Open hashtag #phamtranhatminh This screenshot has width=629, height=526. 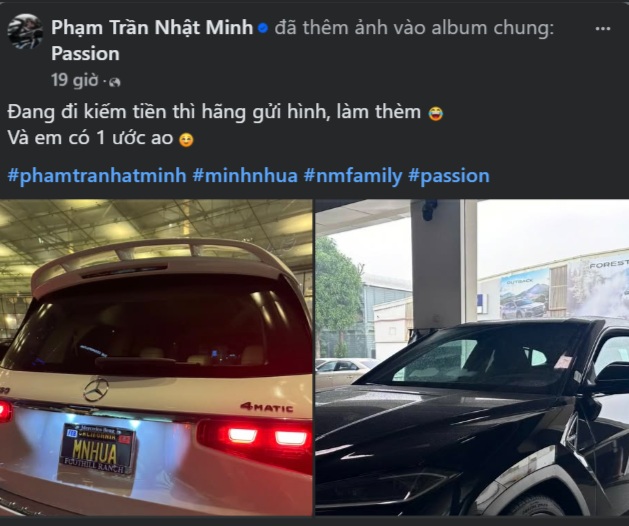[x=97, y=176]
